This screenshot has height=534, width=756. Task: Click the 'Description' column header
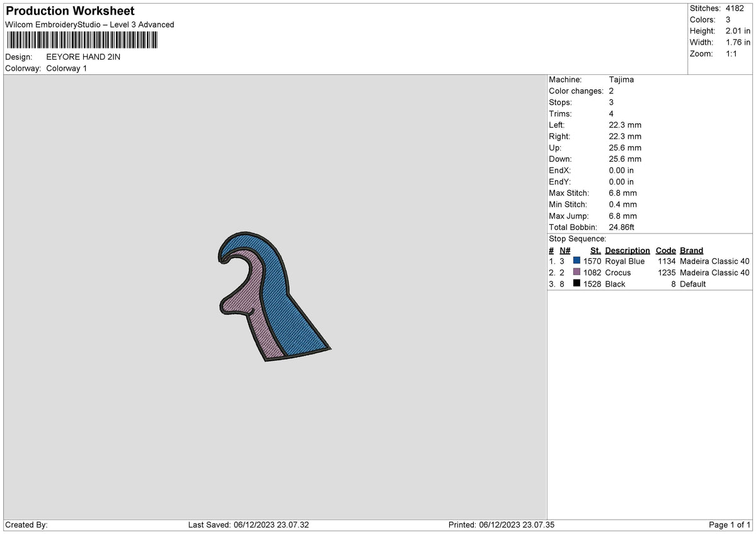[627, 250]
